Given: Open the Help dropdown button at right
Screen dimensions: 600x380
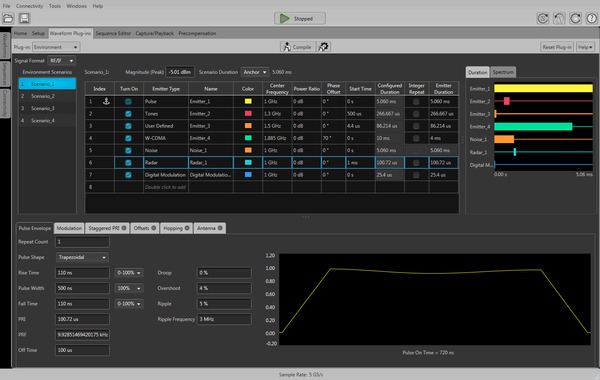Looking at the screenshot, I should [x=585, y=47].
